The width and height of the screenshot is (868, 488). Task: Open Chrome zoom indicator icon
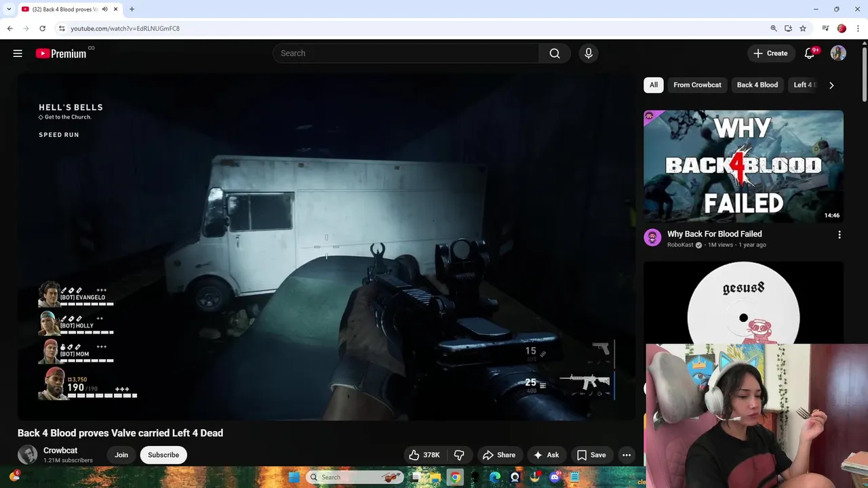click(774, 28)
